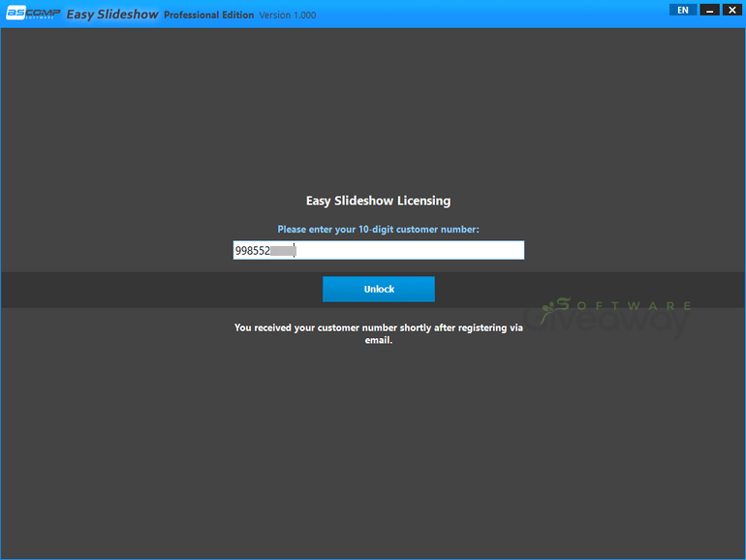Viewport: 746px width, 560px height.
Task: Click the 'Version 1.000' label
Action: [288, 16]
